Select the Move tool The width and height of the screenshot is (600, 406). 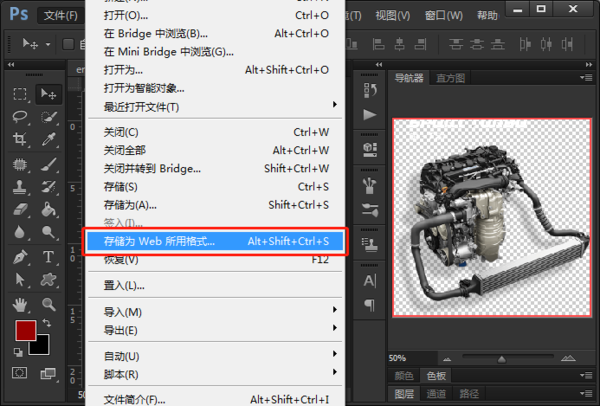(48, 94)
